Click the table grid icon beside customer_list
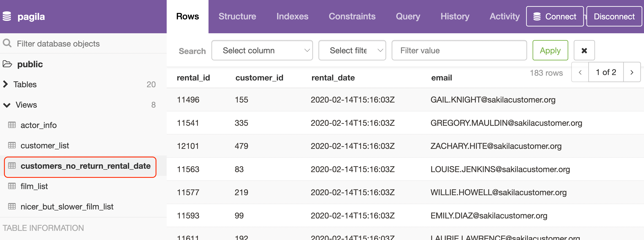The height and width of the screenshot is (240, 644). click(x=12, y=145)
